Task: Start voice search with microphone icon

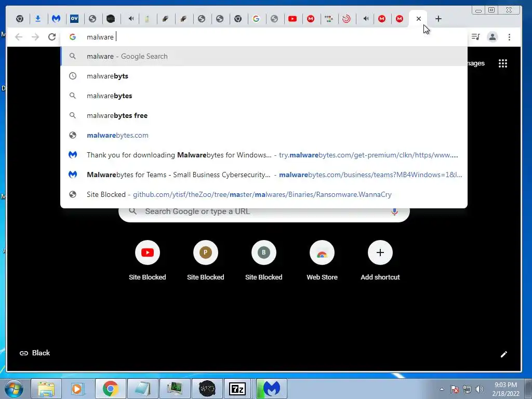Action: pos(394,212)
